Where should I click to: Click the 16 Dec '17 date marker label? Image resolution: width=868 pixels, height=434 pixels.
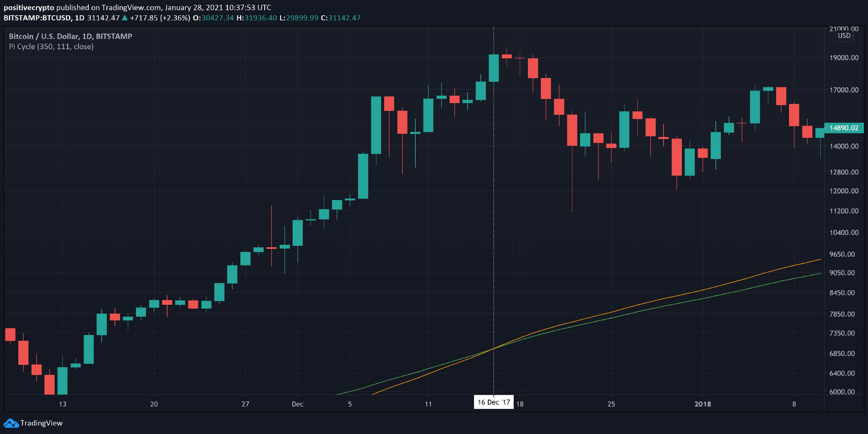[x=493, y=402]
